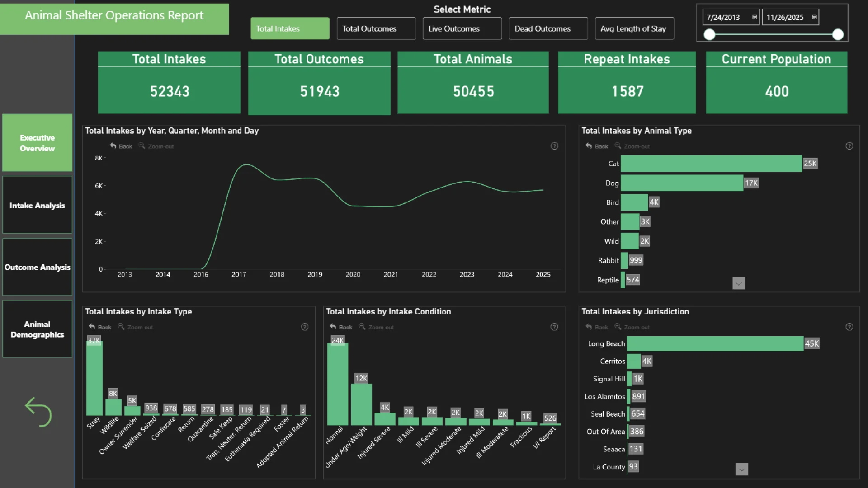Click help icon on Intake Type chart

tap(305, 327)
